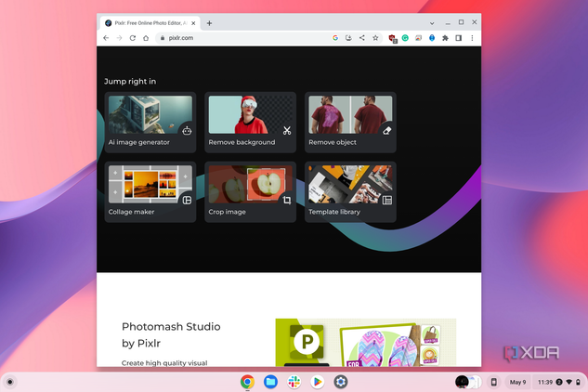Open Google Play Store from the shelf
Screen dimensions: 588x392
point(318,382)
